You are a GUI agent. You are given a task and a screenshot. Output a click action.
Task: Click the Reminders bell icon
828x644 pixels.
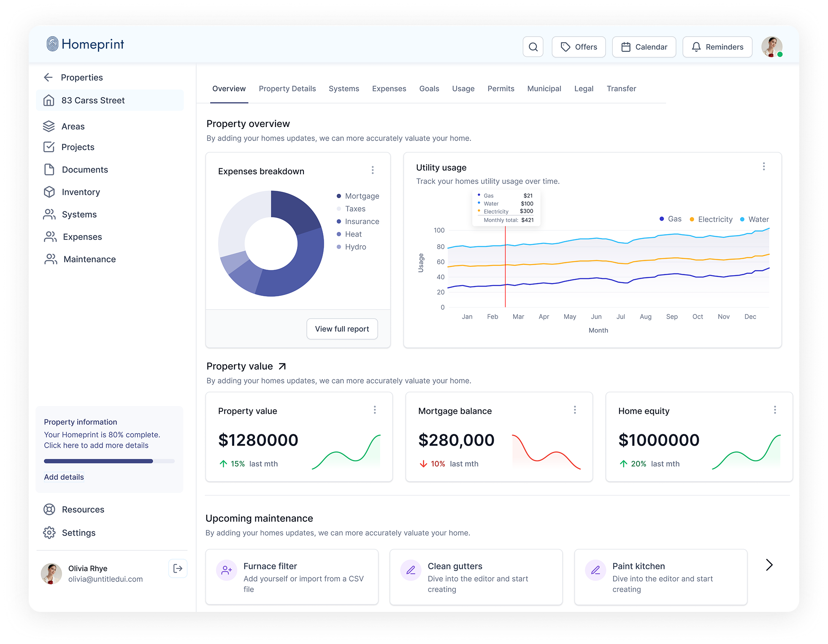[696, 47]
